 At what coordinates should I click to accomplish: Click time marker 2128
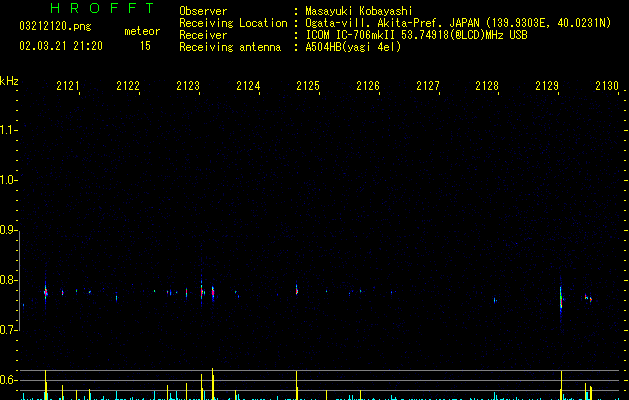(487, 86)
